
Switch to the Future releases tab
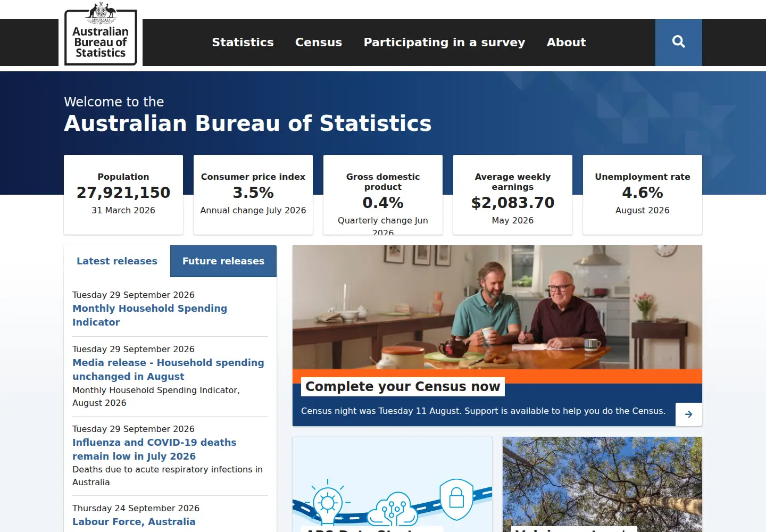point(223,261)
